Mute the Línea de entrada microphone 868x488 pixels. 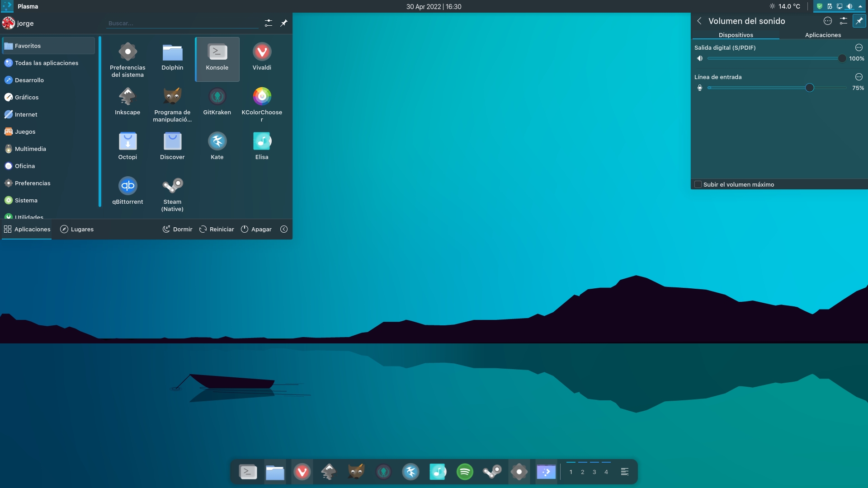pyautogui.click(x=700, y=88)
